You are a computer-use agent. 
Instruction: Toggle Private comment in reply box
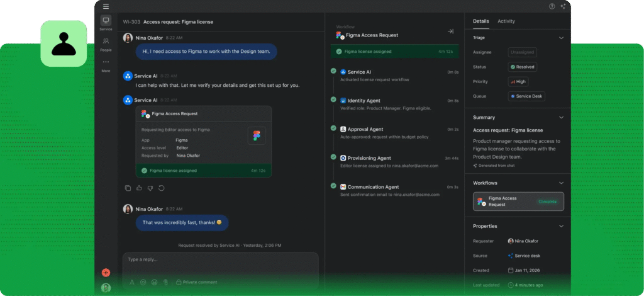[196, 282]
